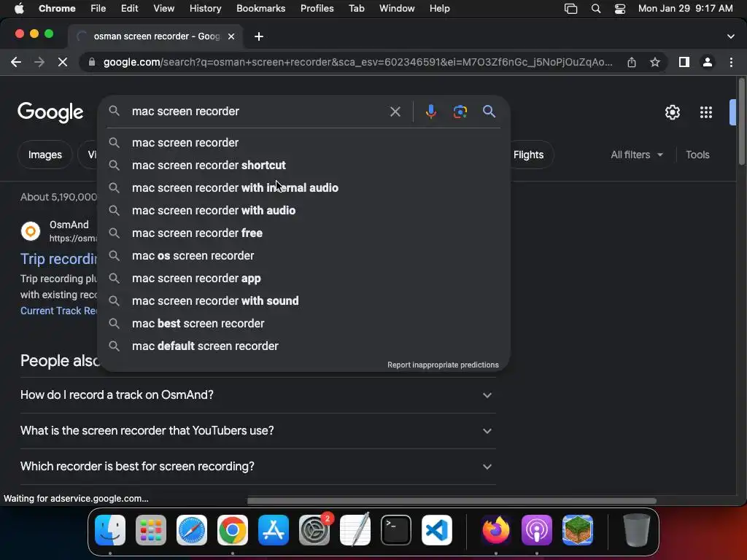The height and width of the screenshot is (560, 747).
Task: Open Podcasts from the dock
Action: [x=537, y=530]
